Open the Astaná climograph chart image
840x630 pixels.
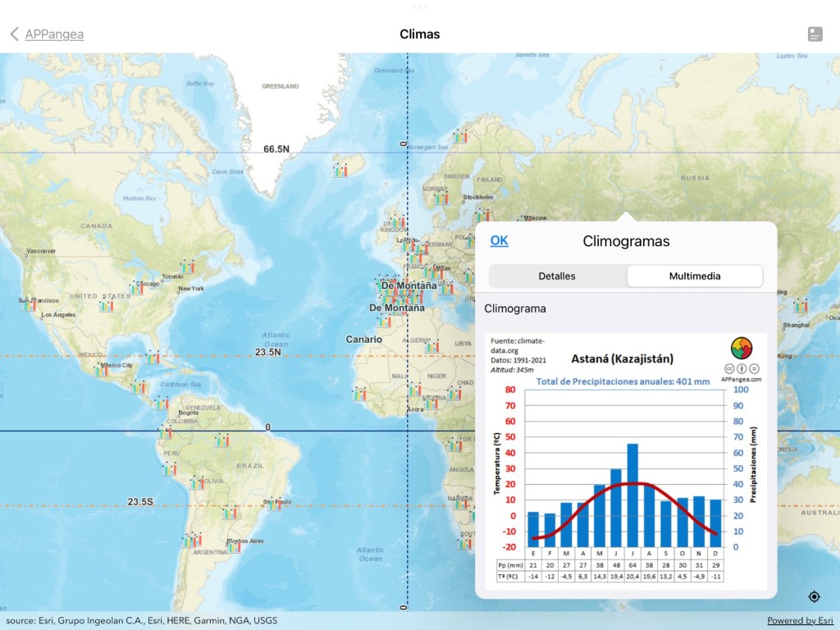coord(625,460)
